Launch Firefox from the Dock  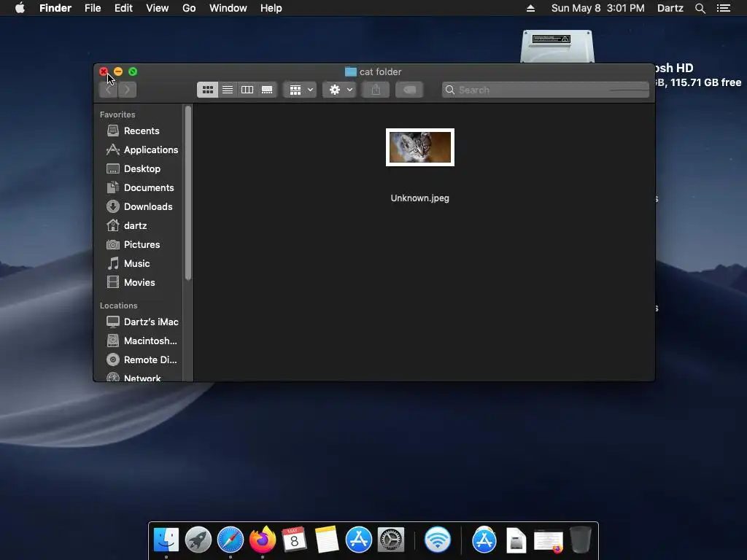point(262,540)
